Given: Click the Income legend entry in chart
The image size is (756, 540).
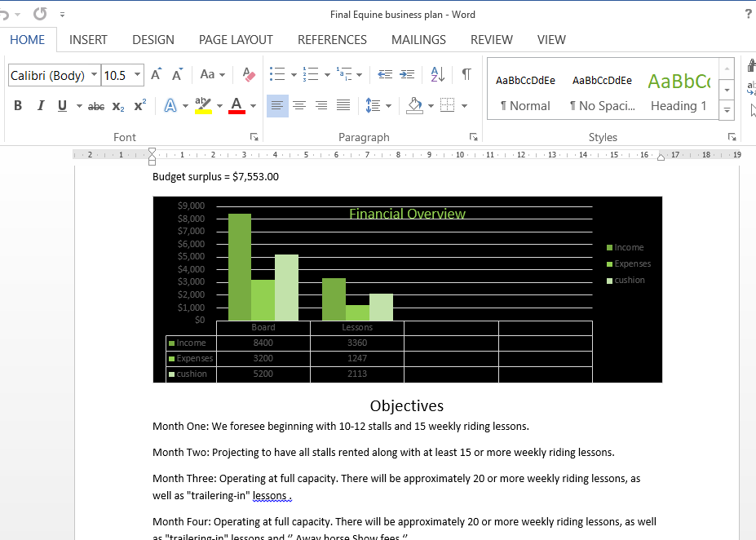Looking at the screenshot, I should click(626, 247).
